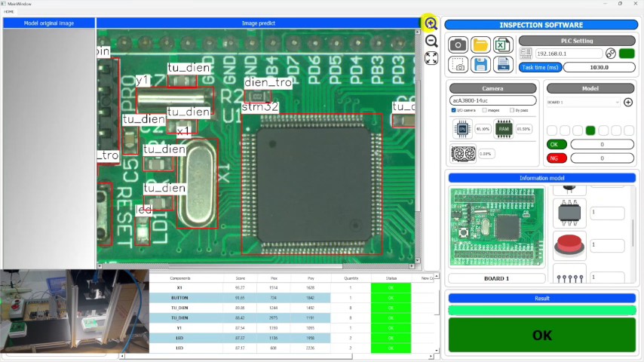Click the zoom-in magnifier icon
Viewport: 644px width, 362px height.
(431, 23)
